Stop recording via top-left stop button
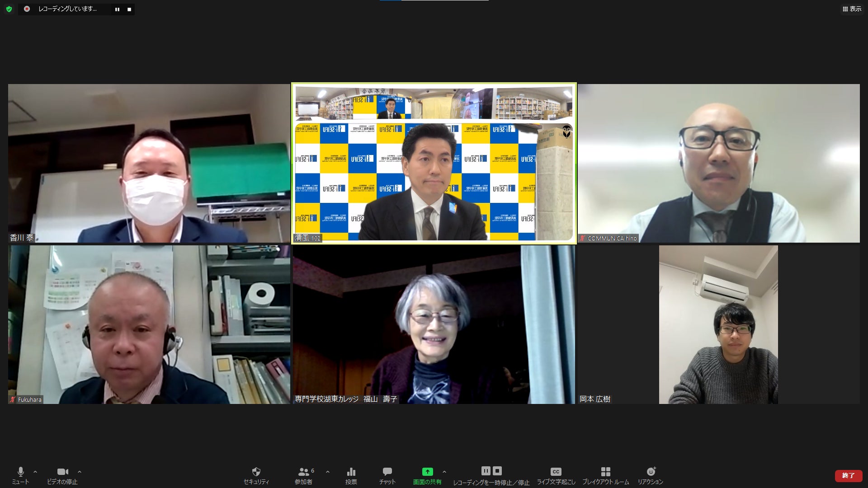This screenshot has width=868, height=488. (x=129, y=9)
